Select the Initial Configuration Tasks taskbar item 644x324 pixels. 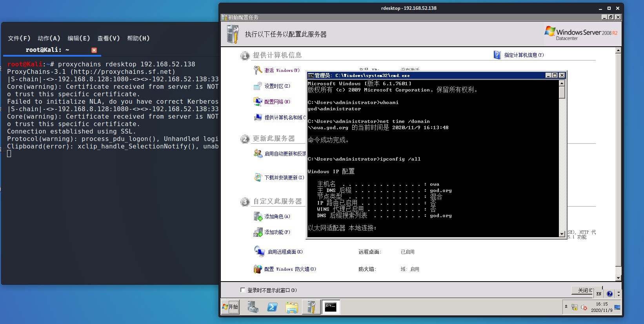coord(311,307)
